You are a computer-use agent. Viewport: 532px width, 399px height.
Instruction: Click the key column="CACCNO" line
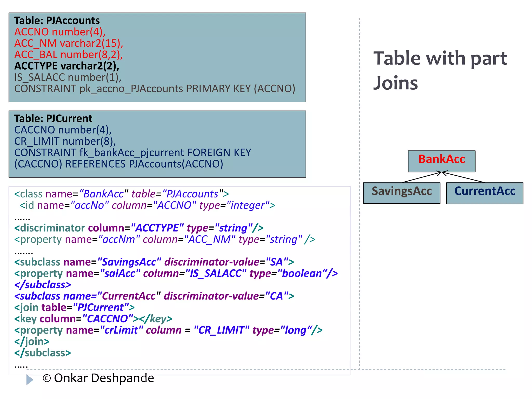[93, 319]
